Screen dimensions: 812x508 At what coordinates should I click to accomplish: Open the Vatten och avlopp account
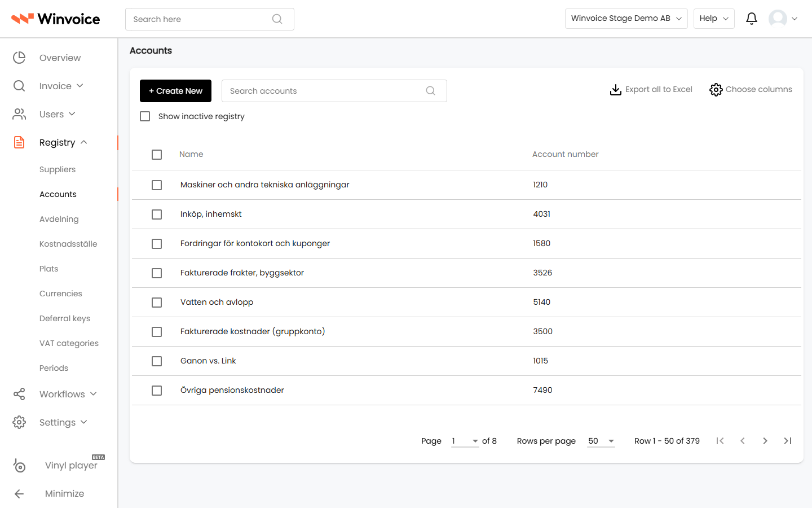[x=217, y=302]
